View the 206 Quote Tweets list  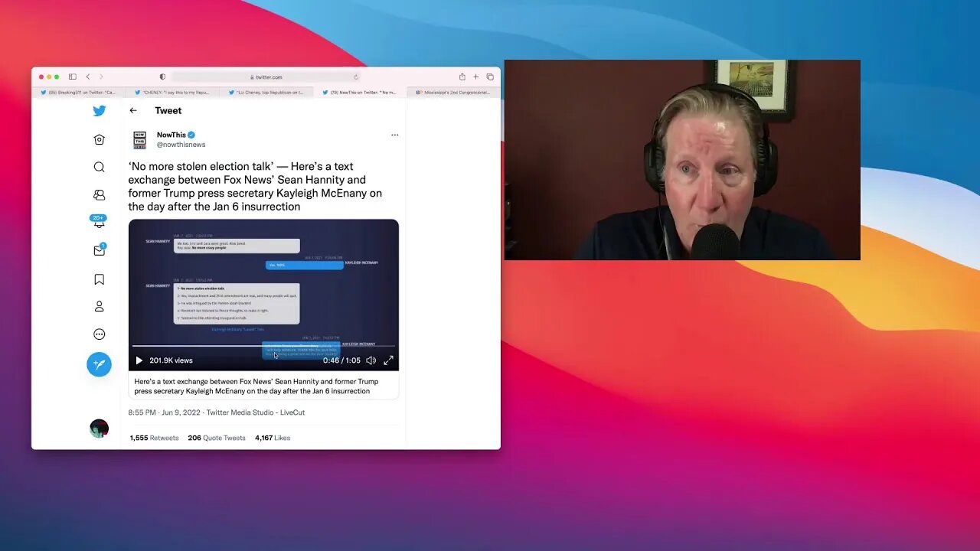pos(217,438)
